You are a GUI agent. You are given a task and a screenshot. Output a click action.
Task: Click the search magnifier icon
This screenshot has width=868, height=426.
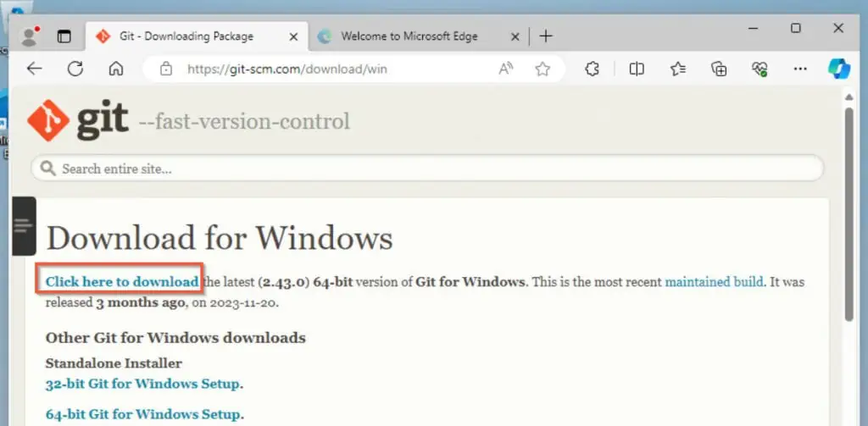tap(48, 169)
